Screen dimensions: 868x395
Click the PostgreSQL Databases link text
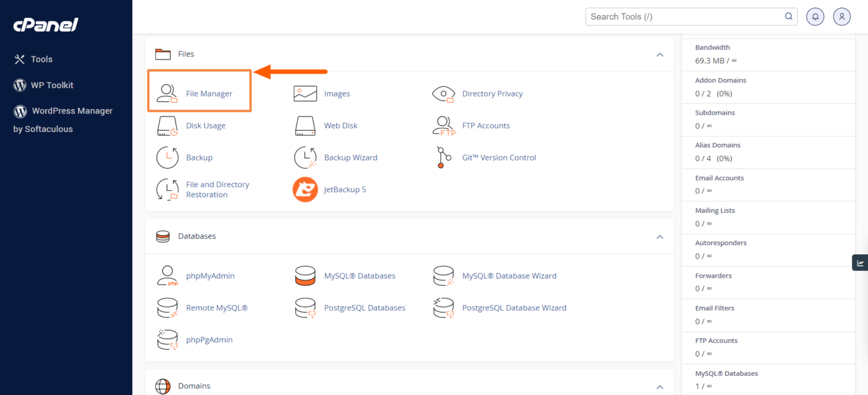coord(365,308)
